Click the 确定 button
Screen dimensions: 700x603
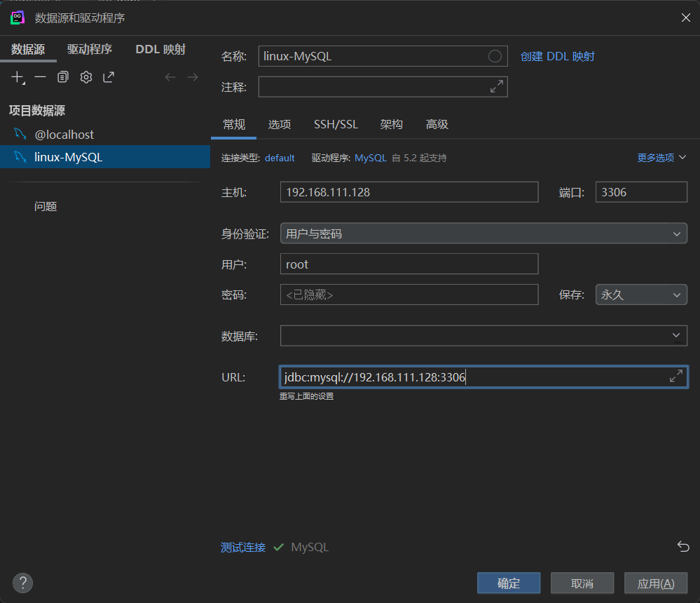(509, 583)
